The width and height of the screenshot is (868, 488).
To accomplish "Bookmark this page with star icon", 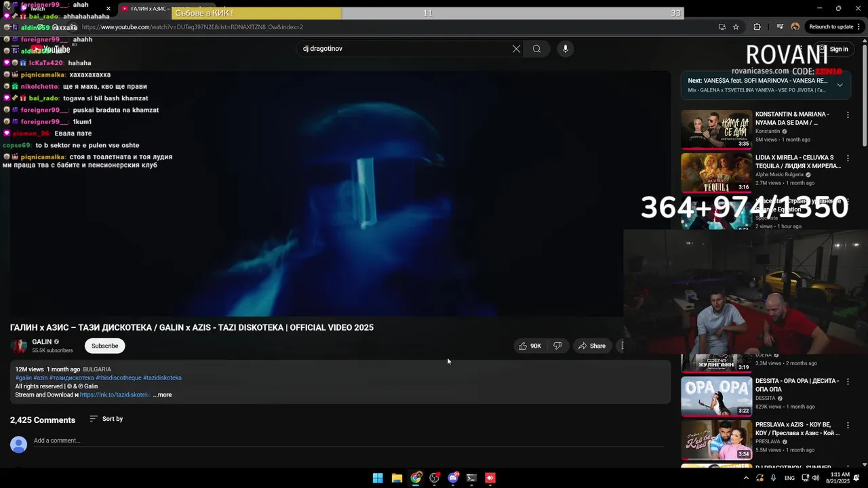I will click(x=736, y=27).
